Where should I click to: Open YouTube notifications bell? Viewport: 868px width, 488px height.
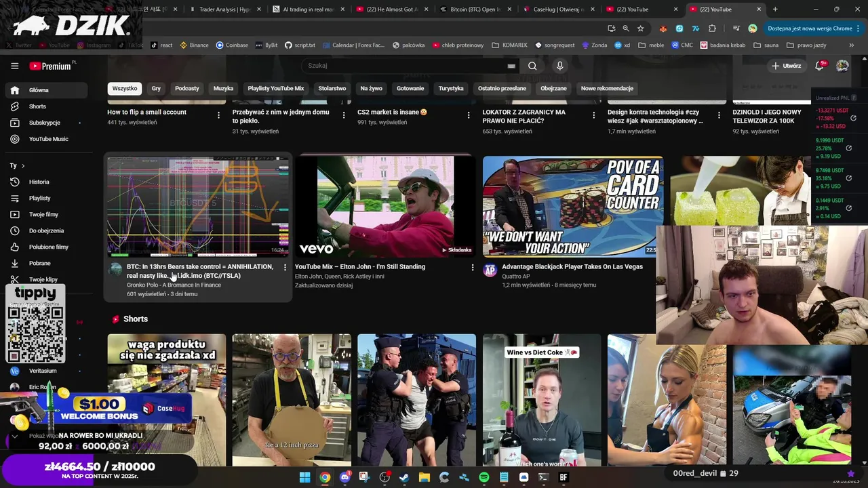819,66
